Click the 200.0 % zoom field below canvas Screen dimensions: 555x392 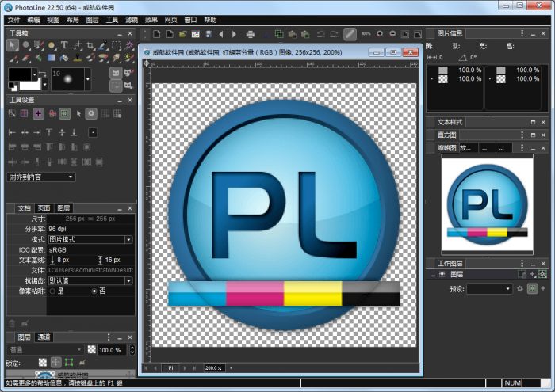[214, 368]
